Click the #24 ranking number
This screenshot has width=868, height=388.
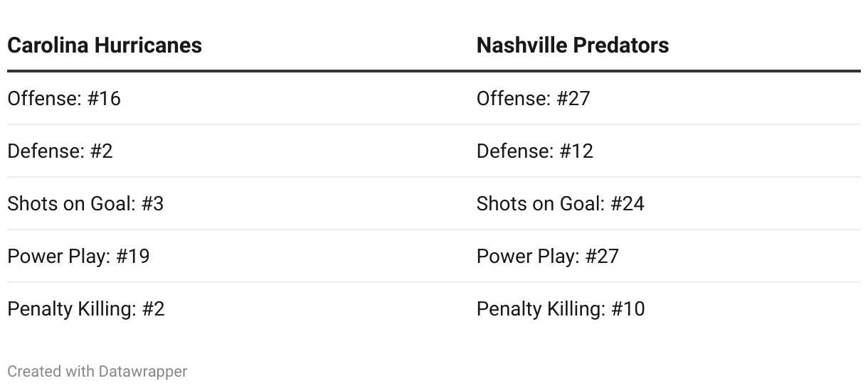tap(628, 203)
